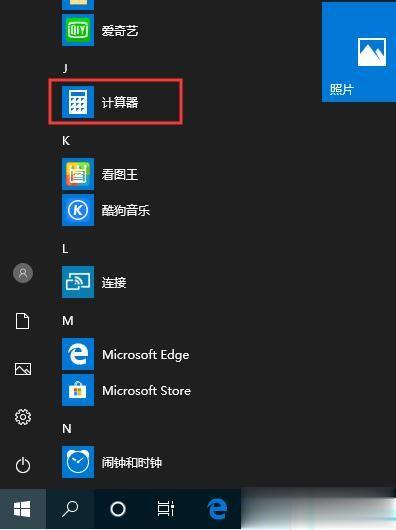Click the M letter group header

coord(68,320)
